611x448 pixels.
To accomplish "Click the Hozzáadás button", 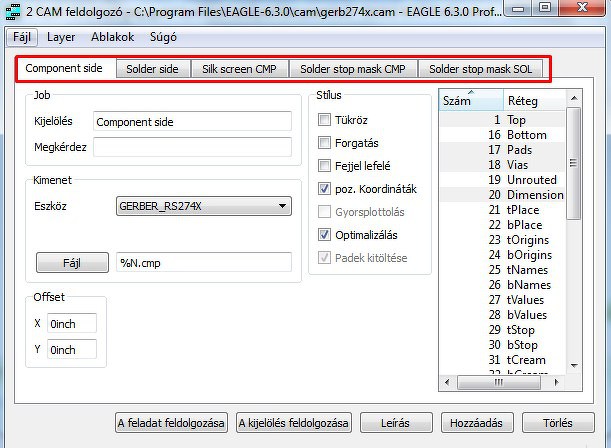I will click(x=477, y=423).
